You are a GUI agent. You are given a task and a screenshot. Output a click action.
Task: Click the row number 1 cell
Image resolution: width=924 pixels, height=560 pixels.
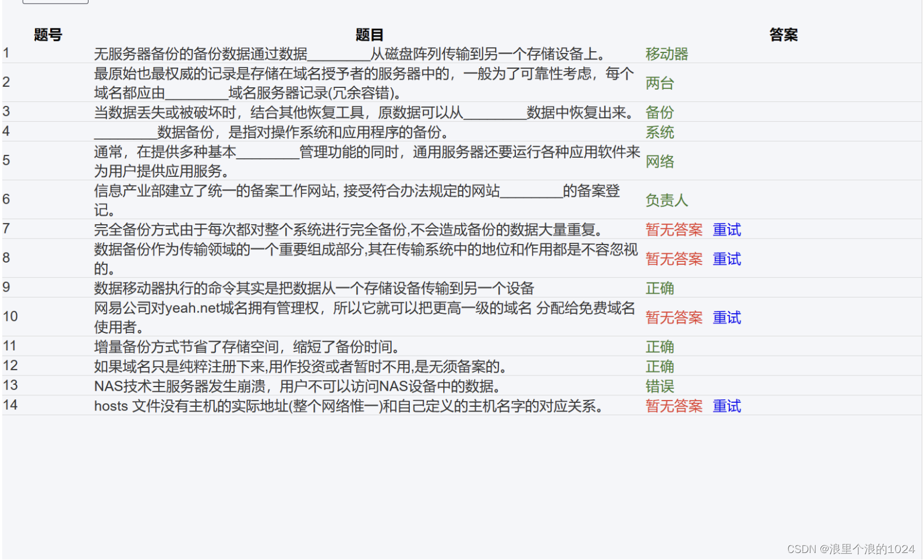click(x=6, y=53)
